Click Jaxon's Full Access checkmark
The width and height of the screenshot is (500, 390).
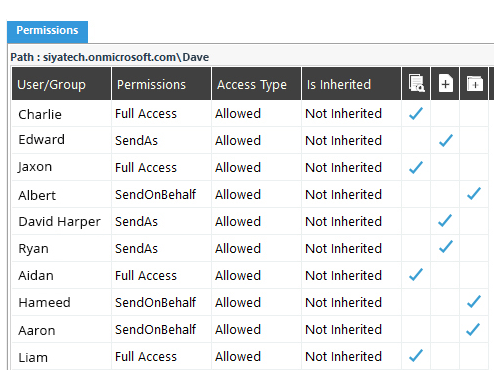[416, 167]
